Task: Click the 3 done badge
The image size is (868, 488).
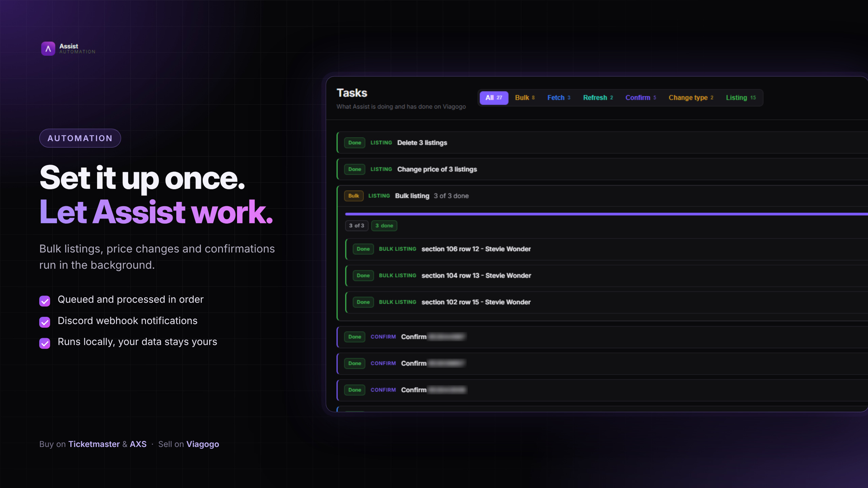Action: 384,226
